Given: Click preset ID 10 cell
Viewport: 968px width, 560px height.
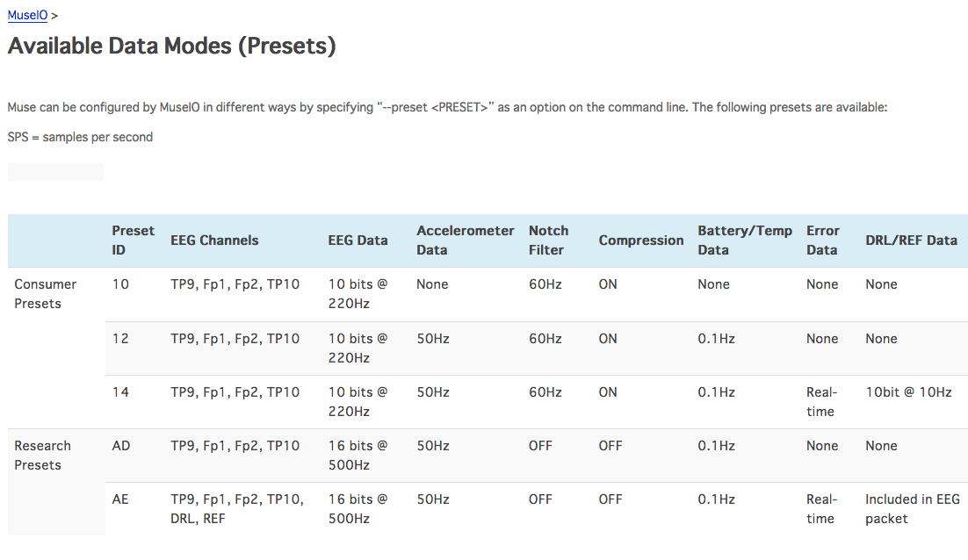Looking at the screenshot, I should pos(120,284).
